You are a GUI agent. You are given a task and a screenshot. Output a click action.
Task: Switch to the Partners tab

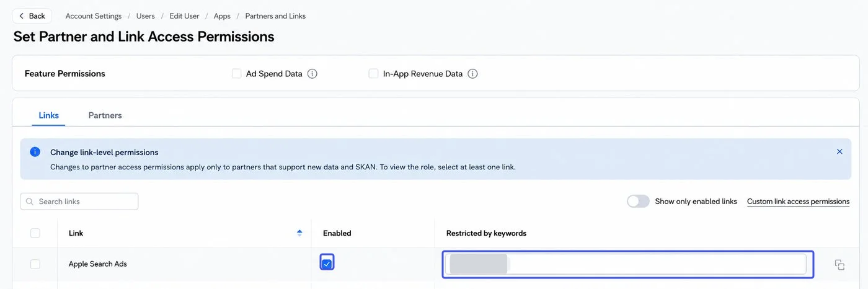click(105, 115)
